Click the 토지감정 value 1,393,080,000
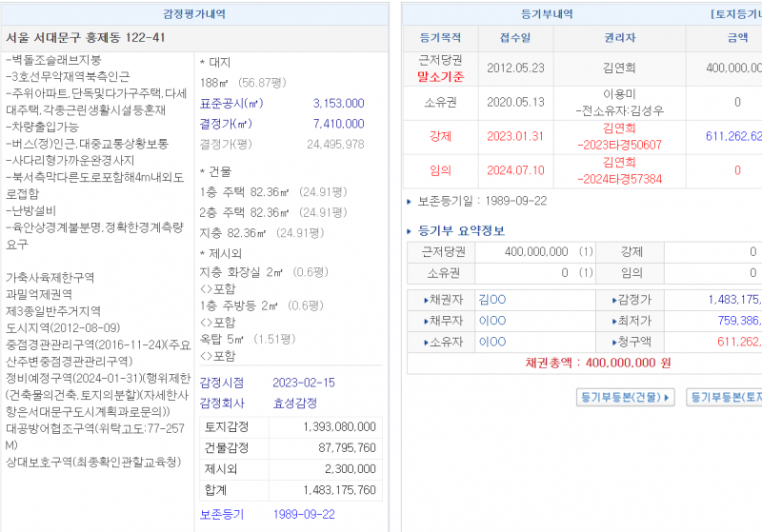Image resolution: width=762 pixels, height=532 pixels. tap(340, 427)
